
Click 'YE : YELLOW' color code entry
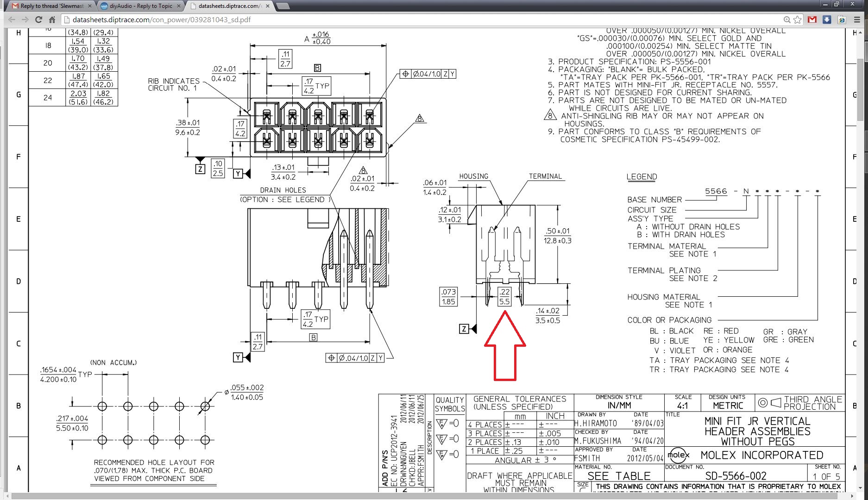click(729, 340)
